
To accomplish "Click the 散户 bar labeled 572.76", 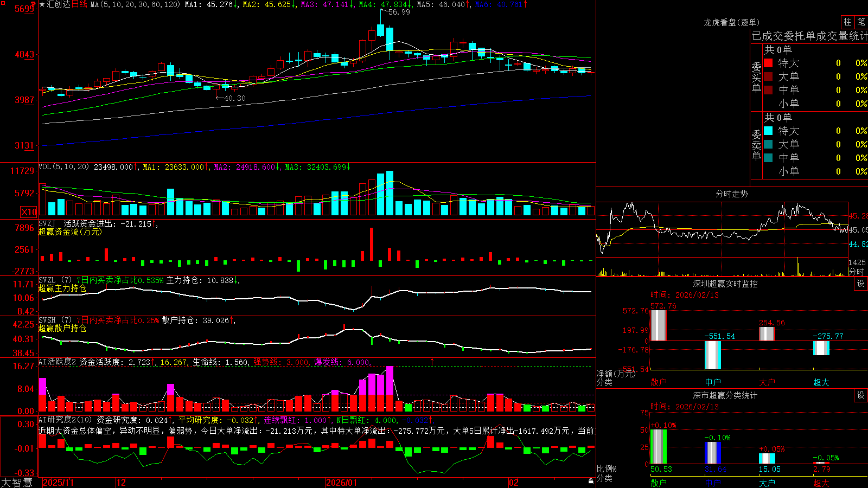I will [x=658, y=325].
